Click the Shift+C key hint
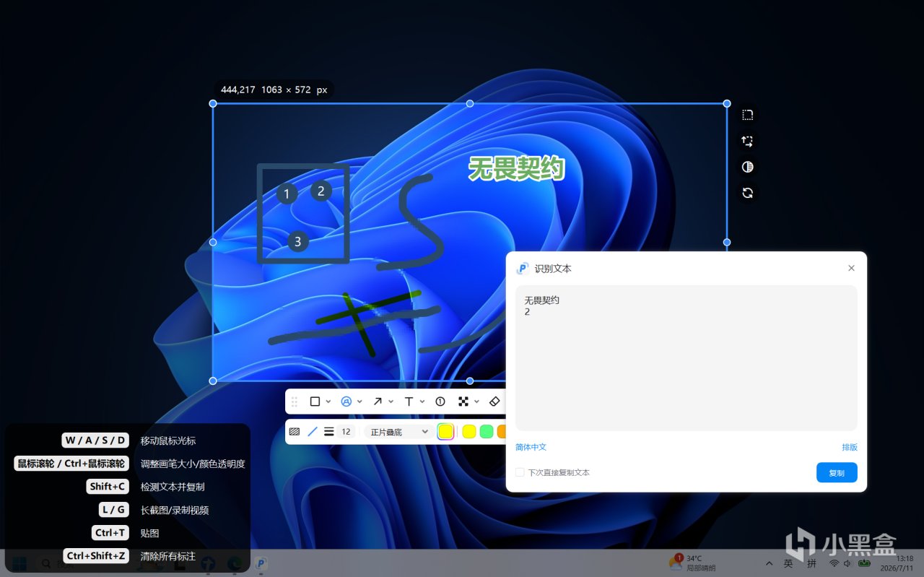Screen dimensions: 924x577 (x=108, y=487)
